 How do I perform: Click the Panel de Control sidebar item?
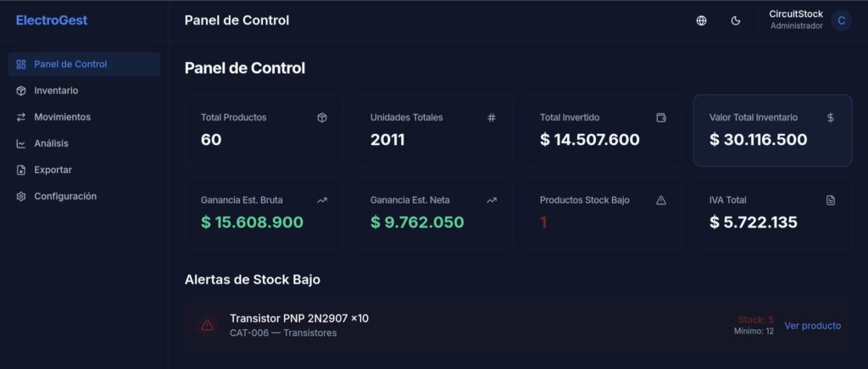[70, 64]
